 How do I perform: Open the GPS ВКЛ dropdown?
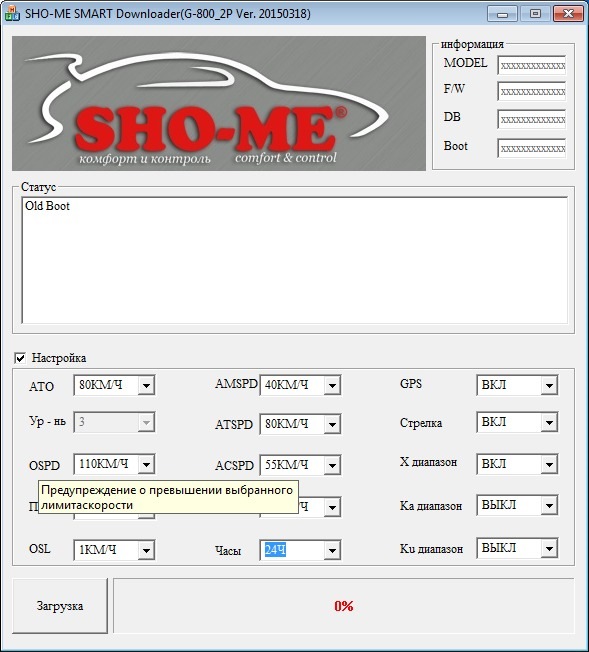coord(517,385)
